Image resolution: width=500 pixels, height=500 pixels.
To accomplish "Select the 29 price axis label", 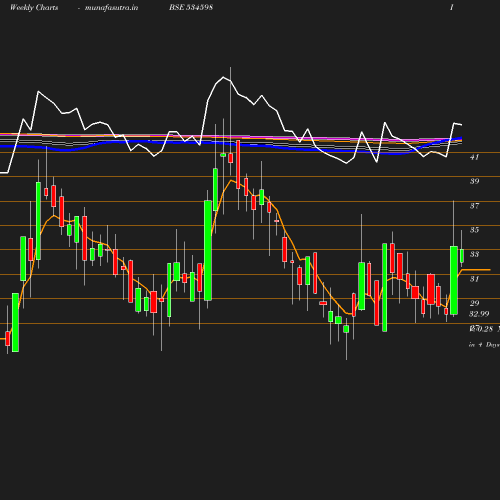I will pos(474,303).
